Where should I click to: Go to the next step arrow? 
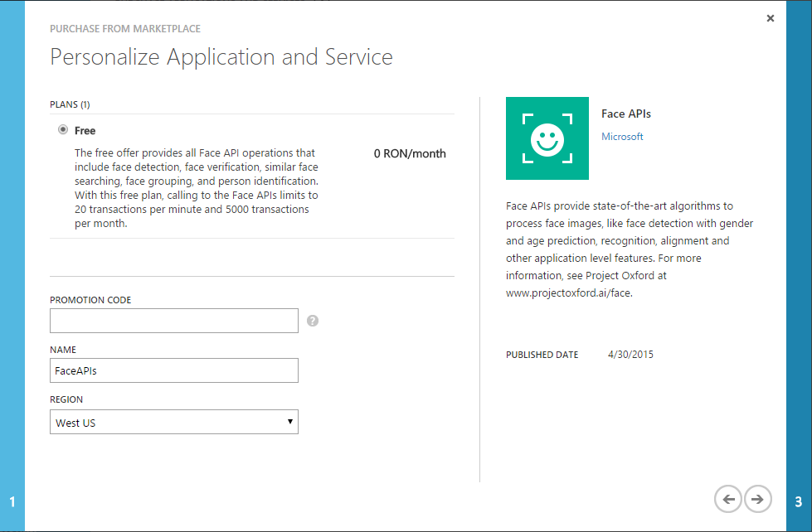[757, 499]
